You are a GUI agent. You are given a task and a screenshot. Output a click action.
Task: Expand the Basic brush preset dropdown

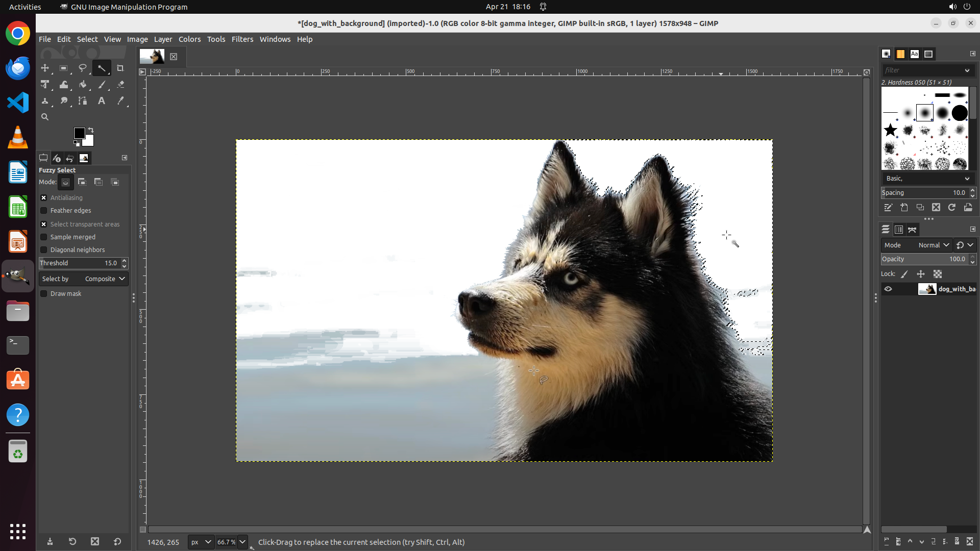tap(927, 179)
